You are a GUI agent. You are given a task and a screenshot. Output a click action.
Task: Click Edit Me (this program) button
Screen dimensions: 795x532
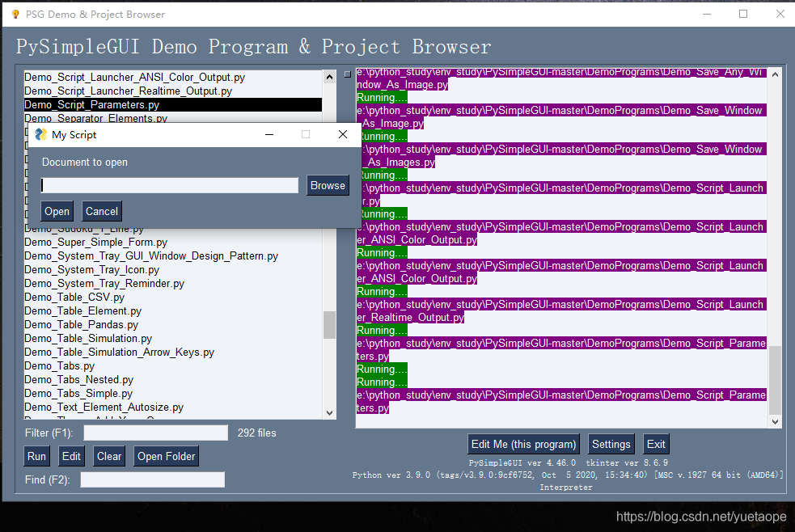(524, 445)
